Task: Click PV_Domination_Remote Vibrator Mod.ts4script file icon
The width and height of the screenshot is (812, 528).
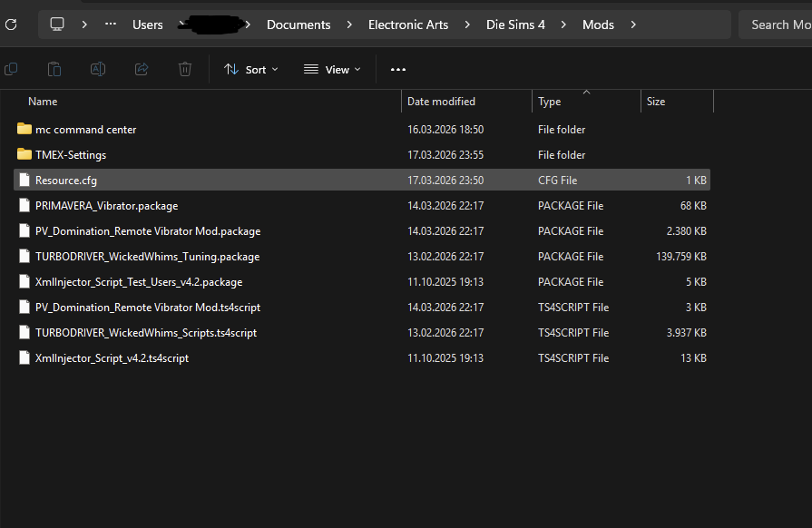Action: (24, 307)
